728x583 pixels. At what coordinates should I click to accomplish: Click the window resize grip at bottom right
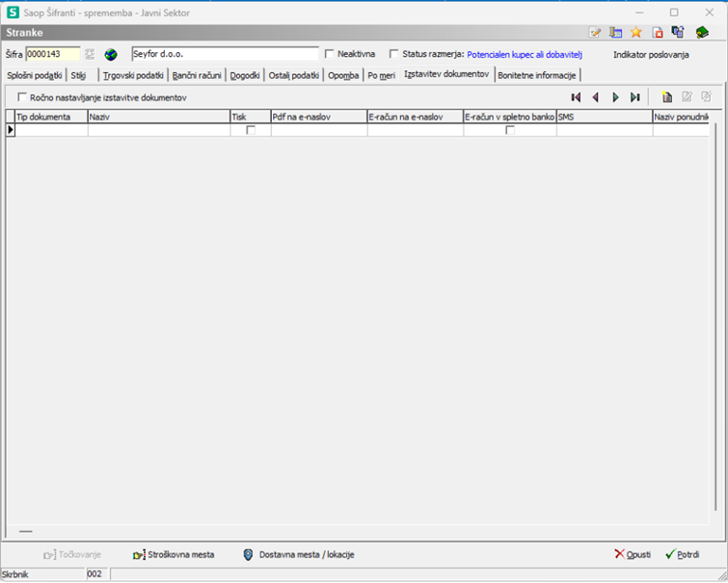pyautogui.click(x=721, y=575)
